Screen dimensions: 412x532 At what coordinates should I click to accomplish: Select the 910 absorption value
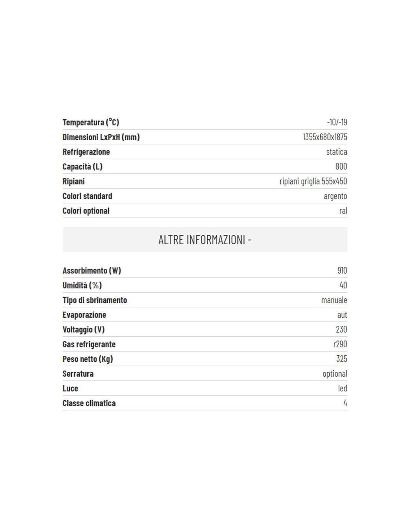coord(342,270)
